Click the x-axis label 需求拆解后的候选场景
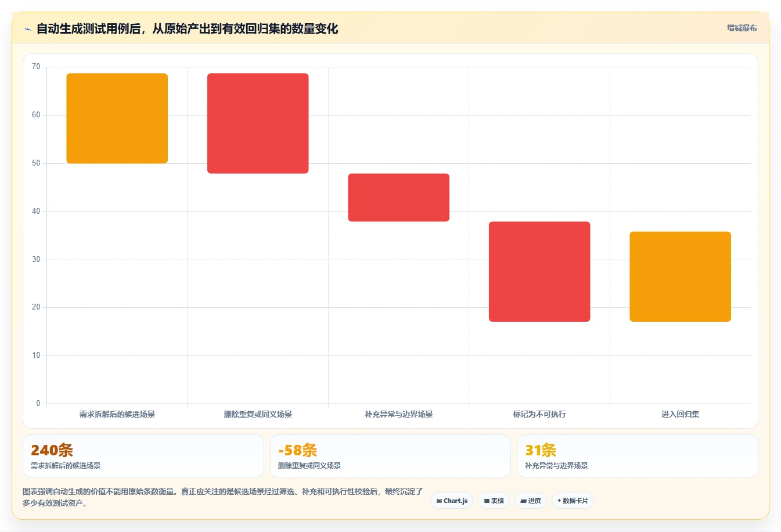Screen dimensions: 781x532 117,414
